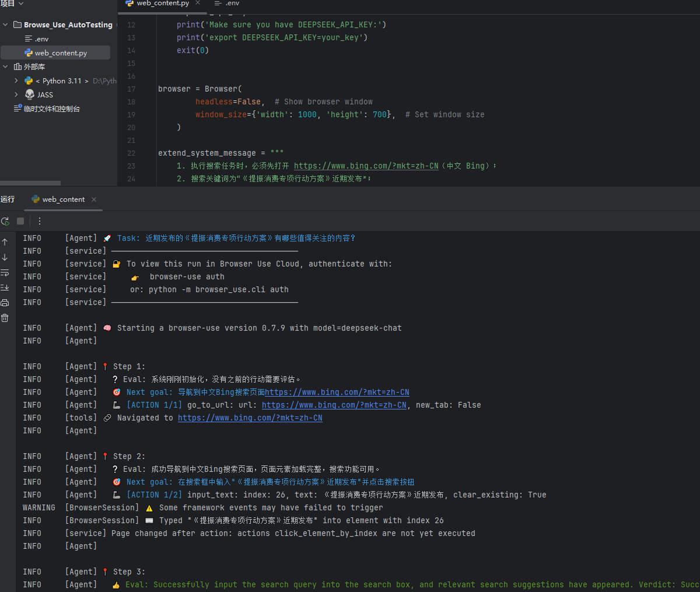Click the 'Page changed after action' log line
700x592 pixels.
tap(293, 534)
